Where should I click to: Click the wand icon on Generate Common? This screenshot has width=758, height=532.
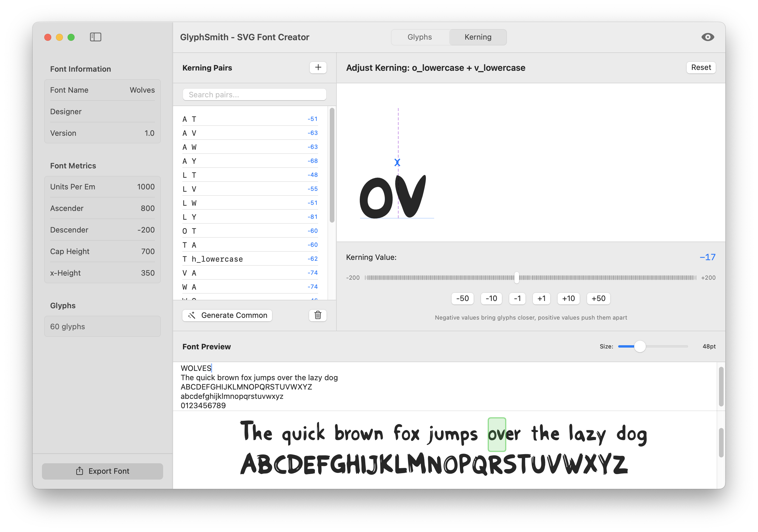click(192, 315)
